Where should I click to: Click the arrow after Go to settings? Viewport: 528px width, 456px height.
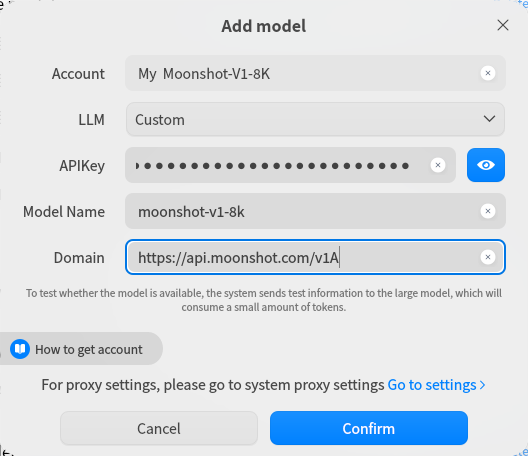coord(483,385)
